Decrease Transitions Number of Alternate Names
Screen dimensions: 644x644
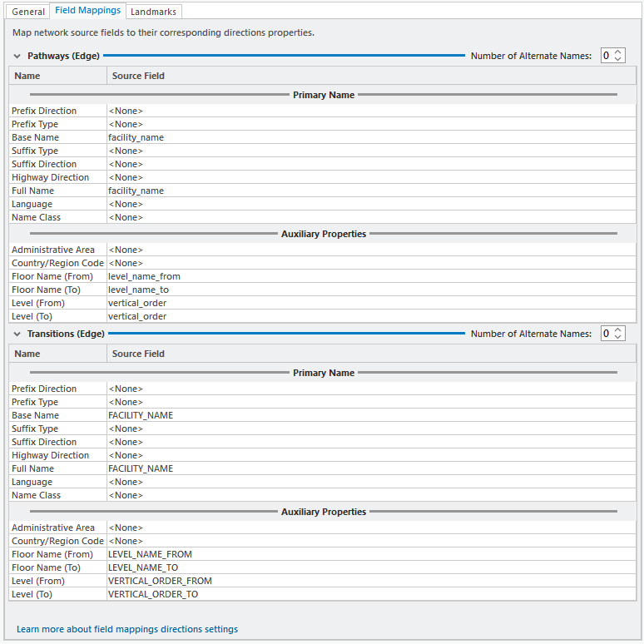(x=618, y=338)
